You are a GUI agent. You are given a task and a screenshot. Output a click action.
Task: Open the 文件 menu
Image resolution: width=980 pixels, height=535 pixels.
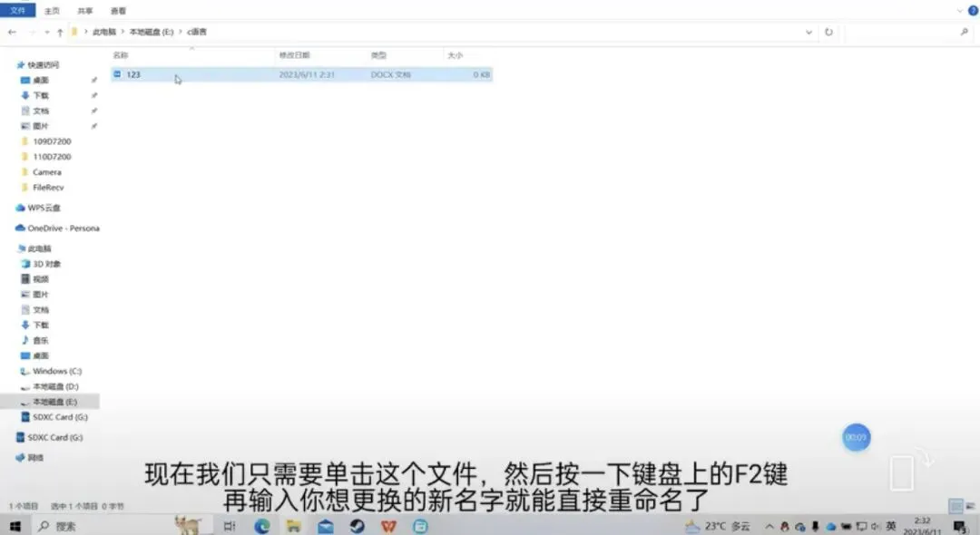tap(18, 11)
